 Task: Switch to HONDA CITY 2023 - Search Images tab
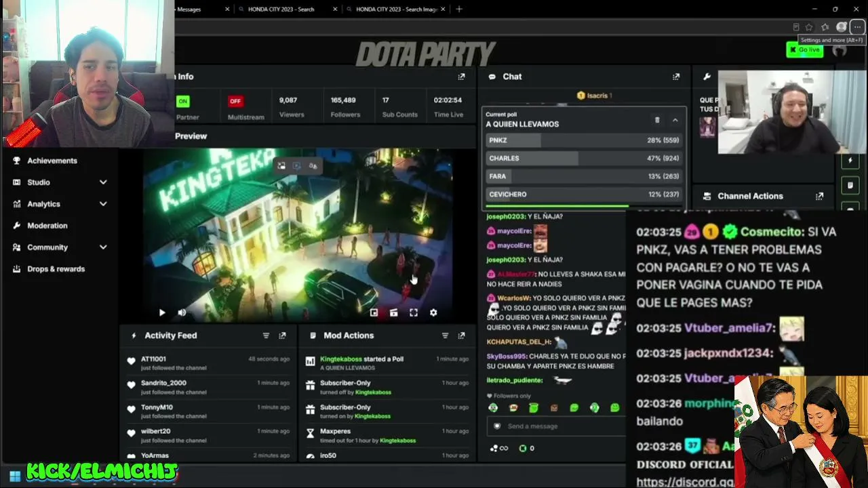click(x=397, y=9)
